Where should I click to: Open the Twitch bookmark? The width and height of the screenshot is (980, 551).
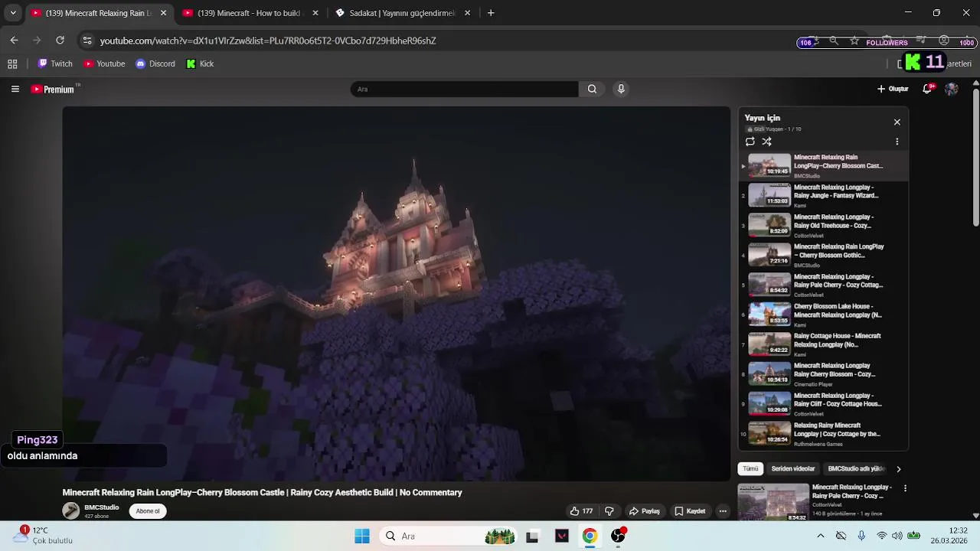coord(55,64)
